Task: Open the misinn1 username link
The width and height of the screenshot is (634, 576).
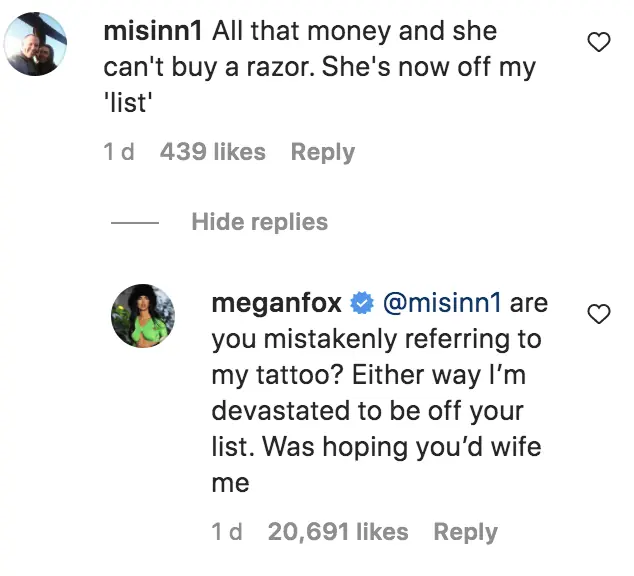Action: [153, 31]
